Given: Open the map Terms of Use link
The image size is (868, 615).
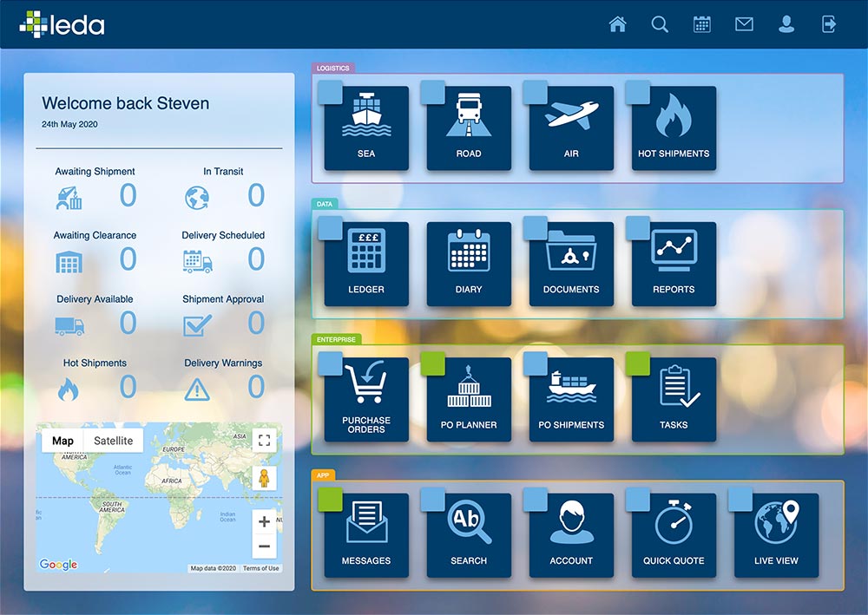Looking at the screenshot, I should click(x=260, y=568).
